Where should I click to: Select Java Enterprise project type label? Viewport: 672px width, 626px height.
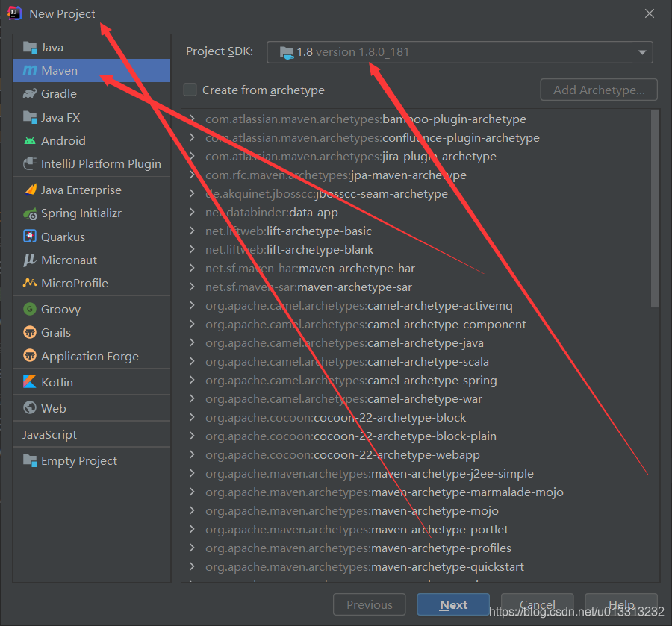pyautogui.click(x=81, y=190)
